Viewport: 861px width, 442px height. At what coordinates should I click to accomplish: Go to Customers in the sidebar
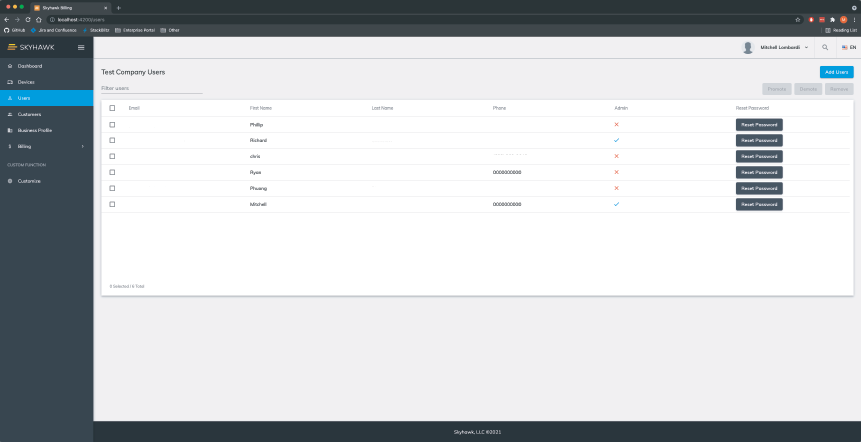coord(47,114)
